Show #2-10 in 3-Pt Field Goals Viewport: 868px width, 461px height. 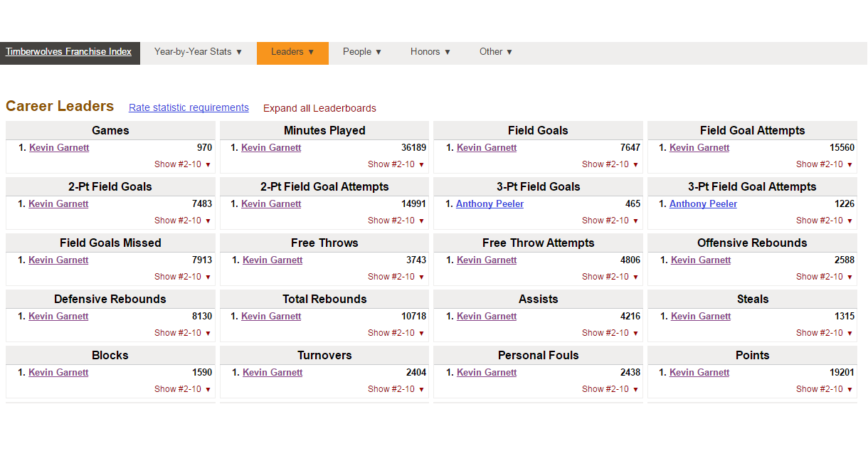tap(610, 221)
